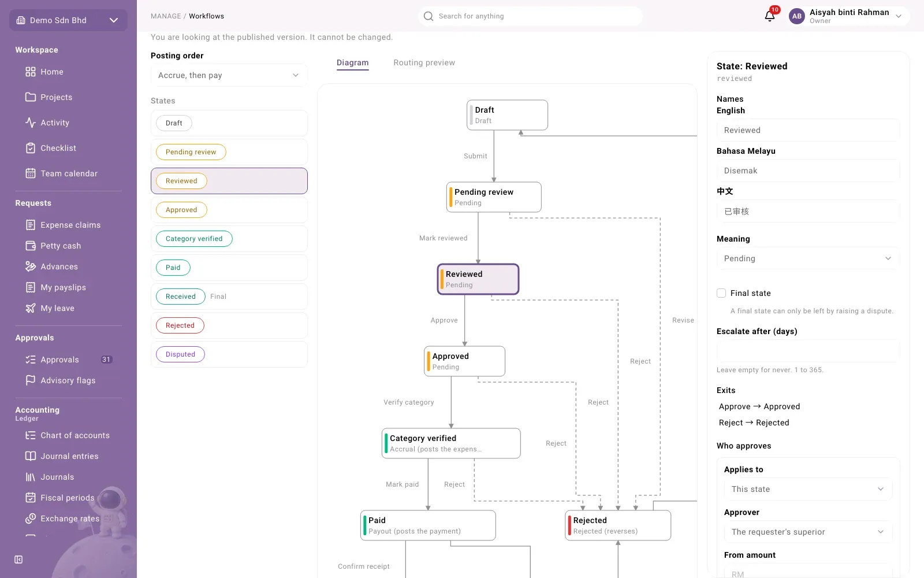Click the My leave plane icon
This screenshot has width=924, height=578.
(x=31, y=308)
